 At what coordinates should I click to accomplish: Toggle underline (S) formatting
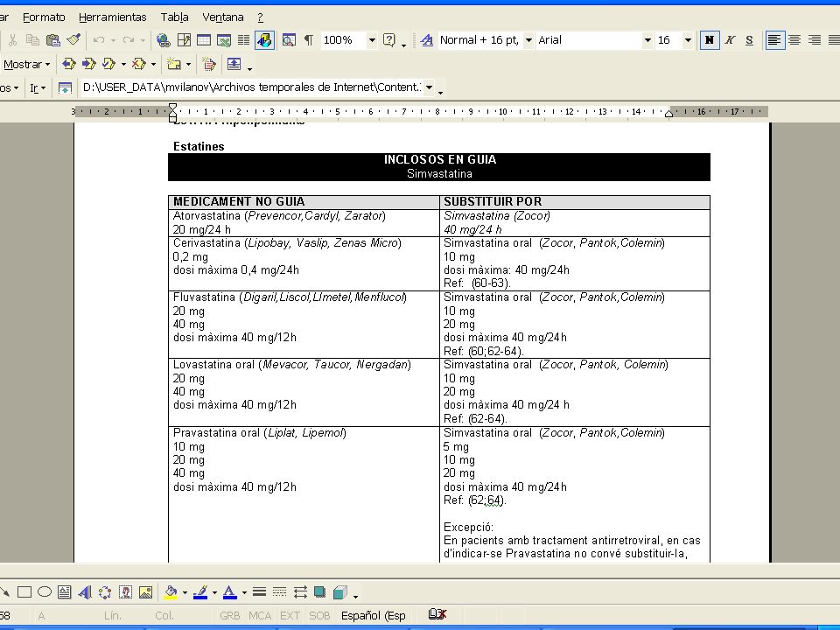point(750,40)
